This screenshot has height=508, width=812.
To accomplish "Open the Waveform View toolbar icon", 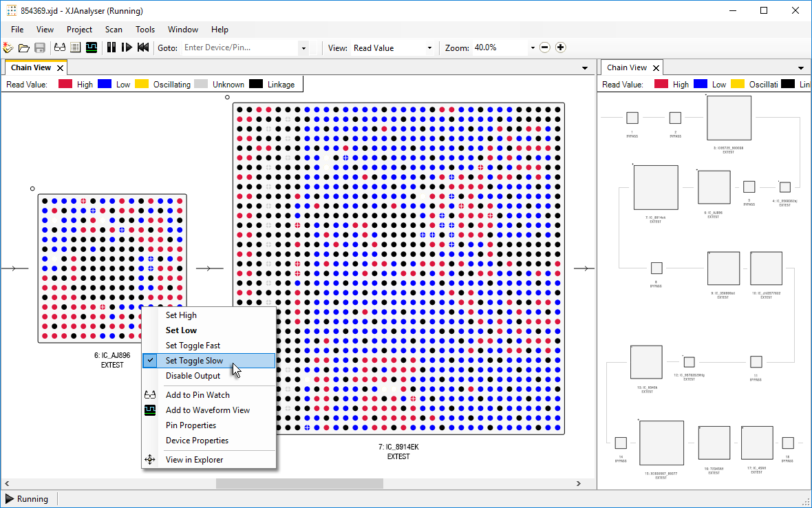I will (x=91, y=47).
